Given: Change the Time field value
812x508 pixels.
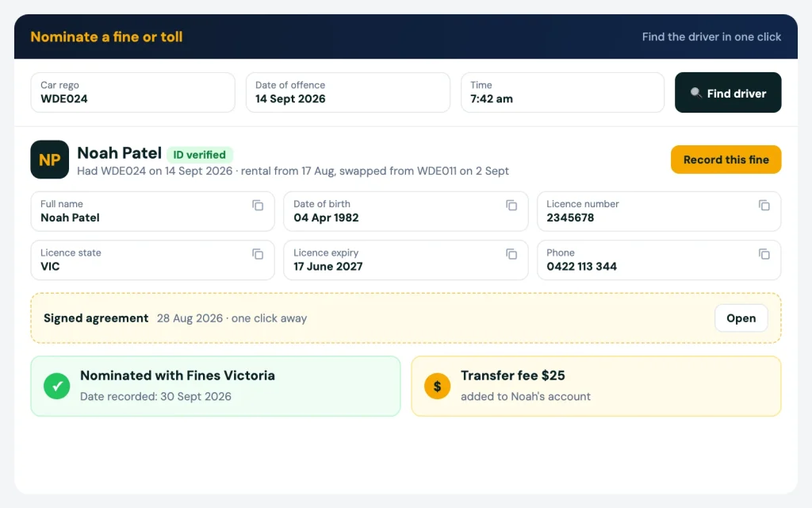Looking at the screenshot, I should pyautogui.click(x=562, y=92).
